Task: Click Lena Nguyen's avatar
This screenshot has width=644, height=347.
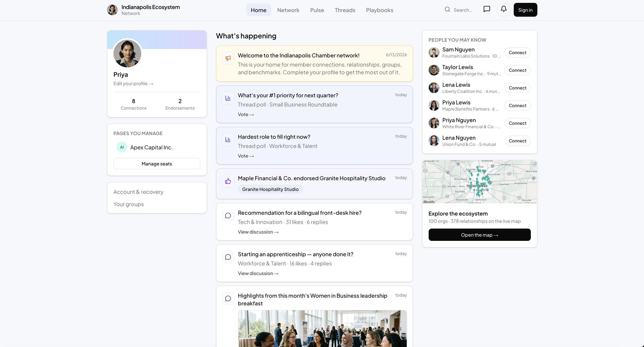Action: tap(434, 141)
